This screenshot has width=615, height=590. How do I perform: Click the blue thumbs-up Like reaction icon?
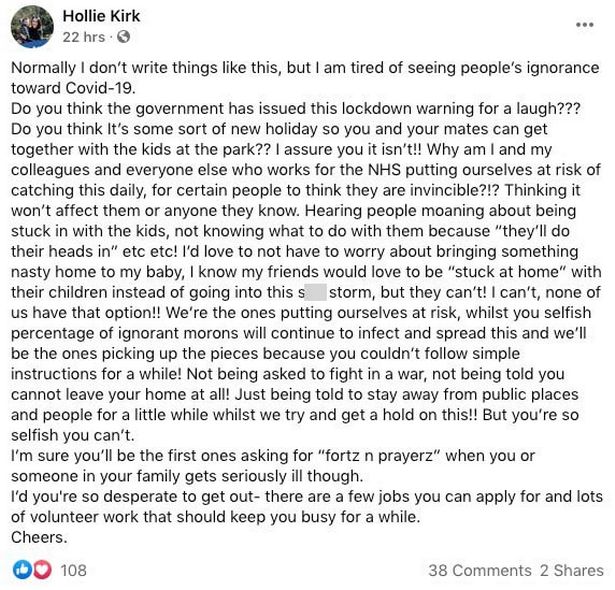point(20,570)
